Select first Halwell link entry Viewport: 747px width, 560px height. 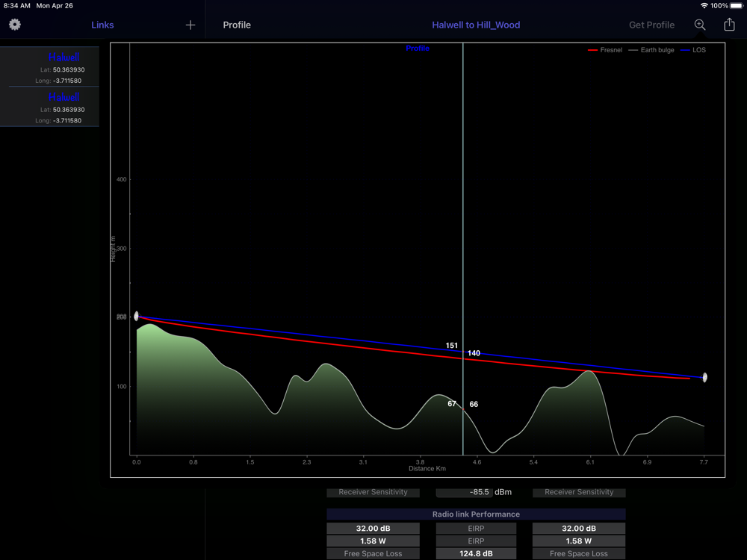tap(49, 66)
